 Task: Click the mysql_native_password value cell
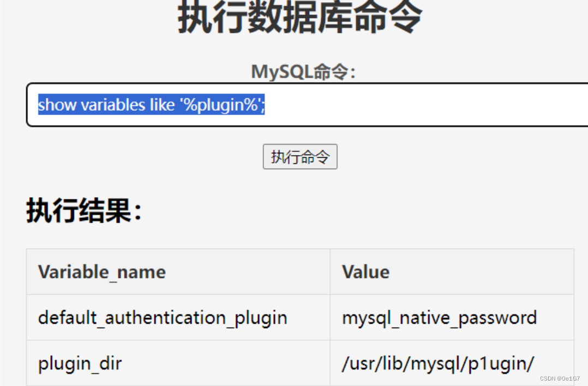pyautogui.click(x=439, y=317)
